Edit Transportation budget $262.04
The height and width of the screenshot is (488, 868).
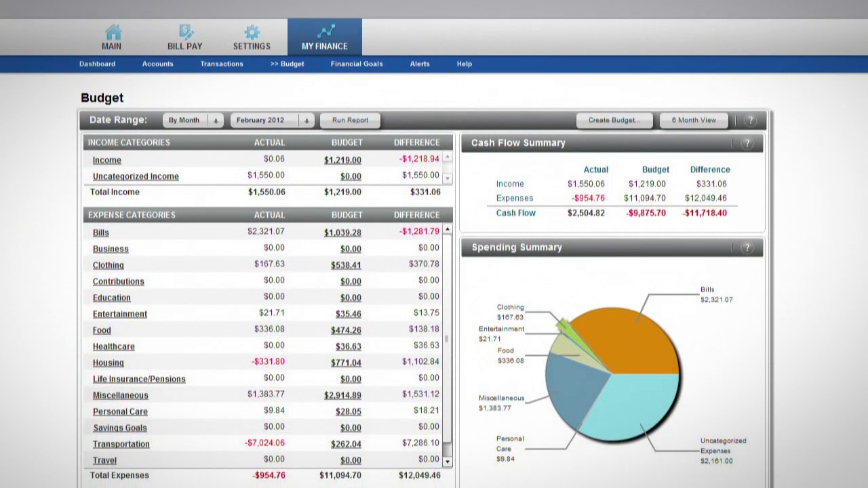tap(346, 444)
